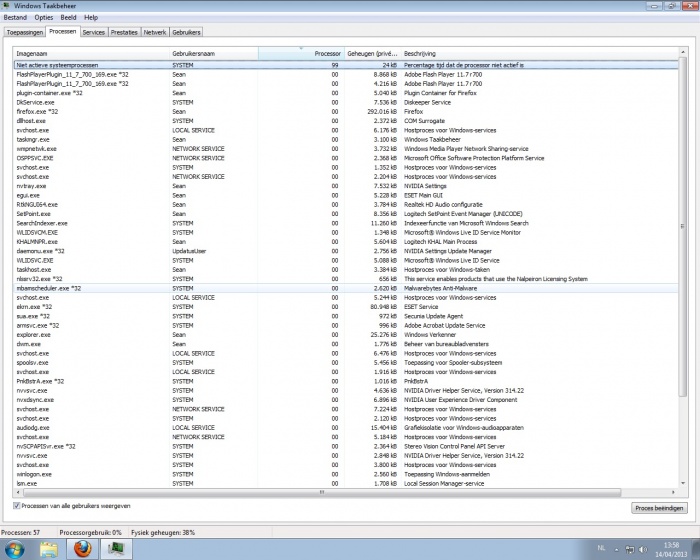
Task: Select the ekrn.exe *32 process
Action: [x=346, y=307]
